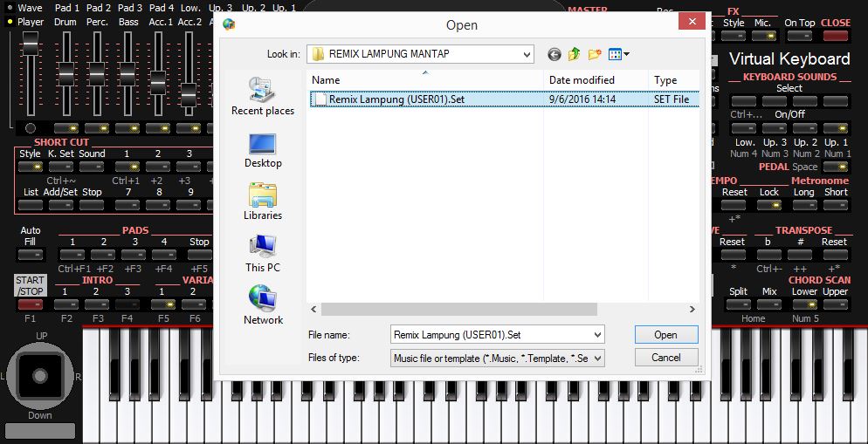868x444 pixels.
Task: Open Recent places in the dialog sidebar
Action: (x=263, y=96)
